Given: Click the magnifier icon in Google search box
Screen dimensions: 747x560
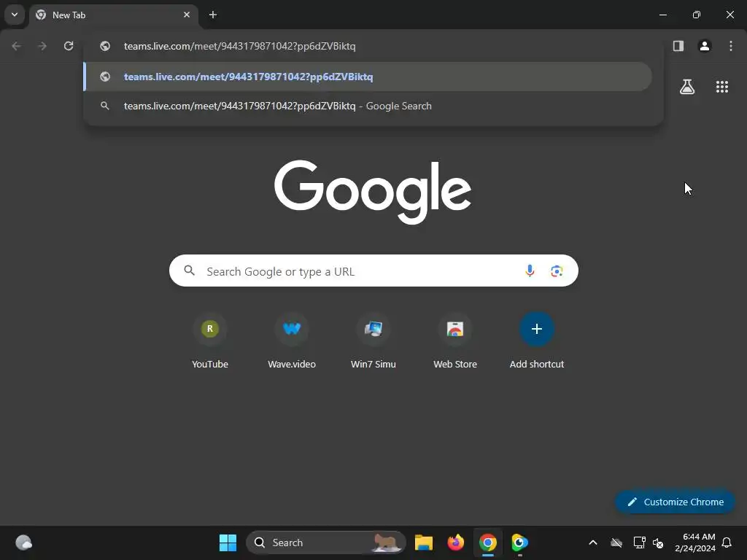Looking at the screenshot, I should [190, 271].
